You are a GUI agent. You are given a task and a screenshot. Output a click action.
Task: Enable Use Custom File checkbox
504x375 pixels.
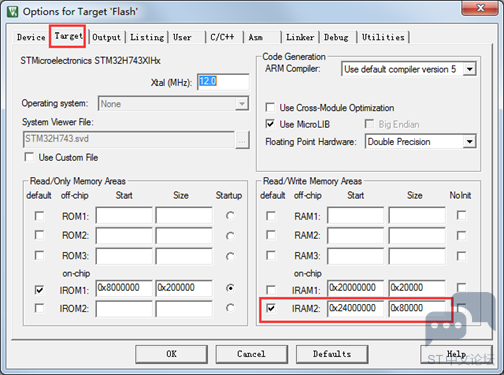(29, 157)
